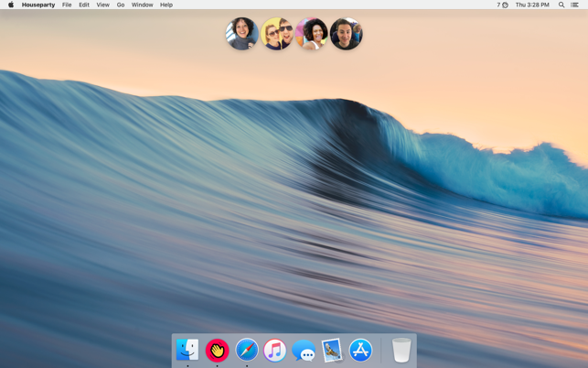Open iTunes from the Dock
The image size is (588, 368).
point(275,350)
